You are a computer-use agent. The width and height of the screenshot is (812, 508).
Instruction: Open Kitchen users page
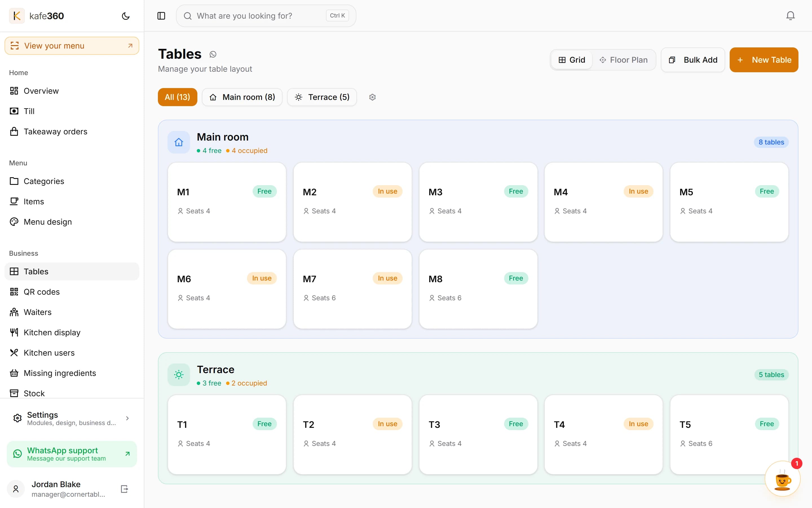pos(72,353)
